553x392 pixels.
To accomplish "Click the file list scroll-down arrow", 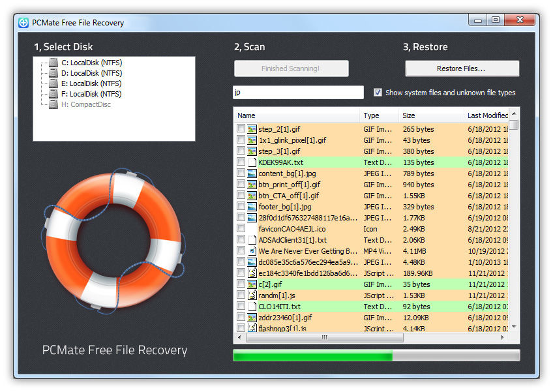I will pyautogui.click(x=515, y=327).
